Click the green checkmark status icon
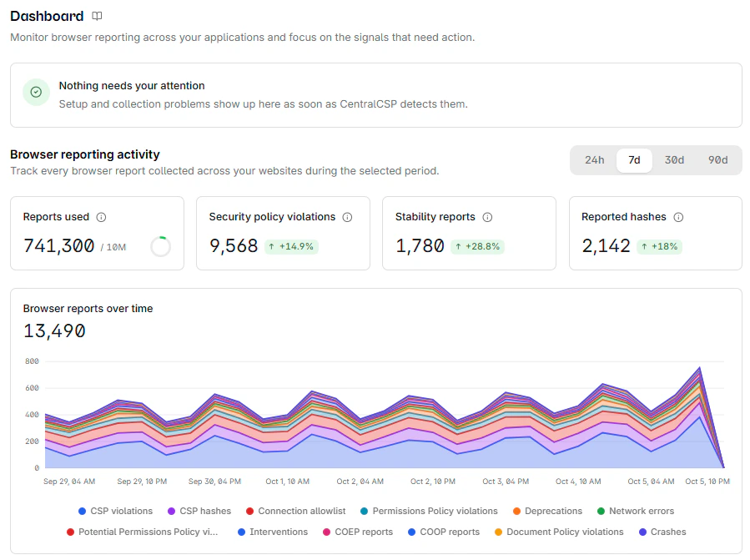 (x=37, y=92)
